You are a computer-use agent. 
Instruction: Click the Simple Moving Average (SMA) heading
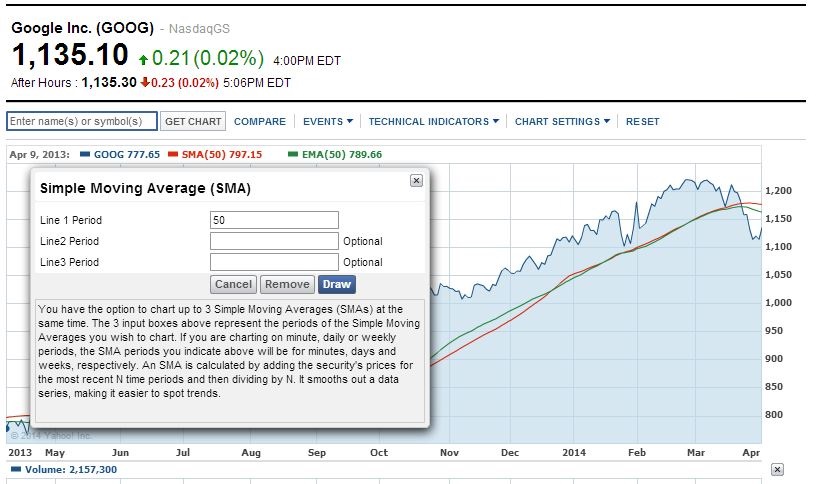coord(145,189)
